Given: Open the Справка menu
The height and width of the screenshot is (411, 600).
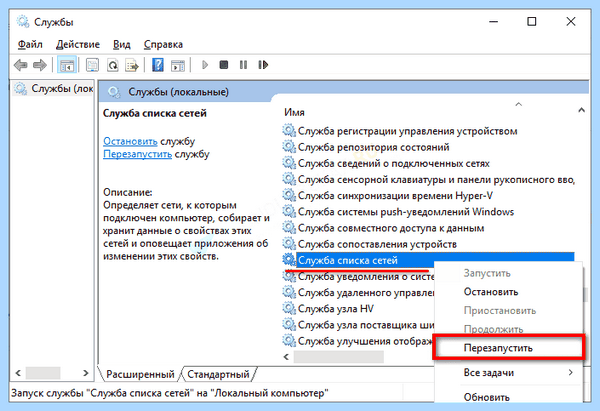Looking at the screenshot, I should pos(163,44).
